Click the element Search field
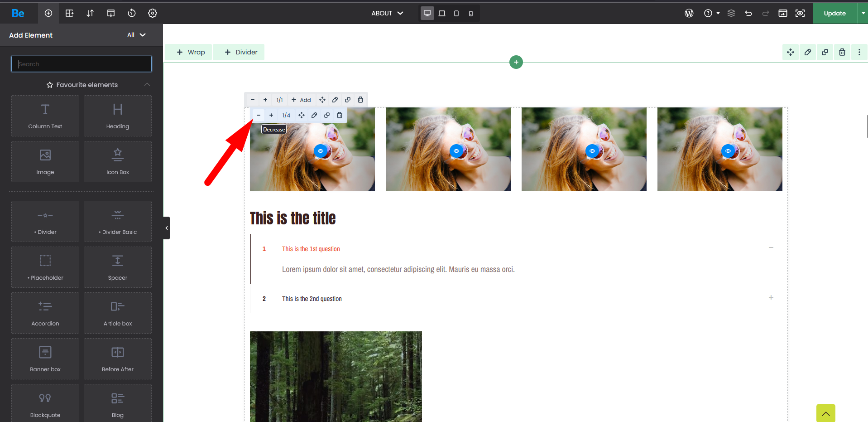This screenshot has width=868, height=422. click(x=82, y=64)
